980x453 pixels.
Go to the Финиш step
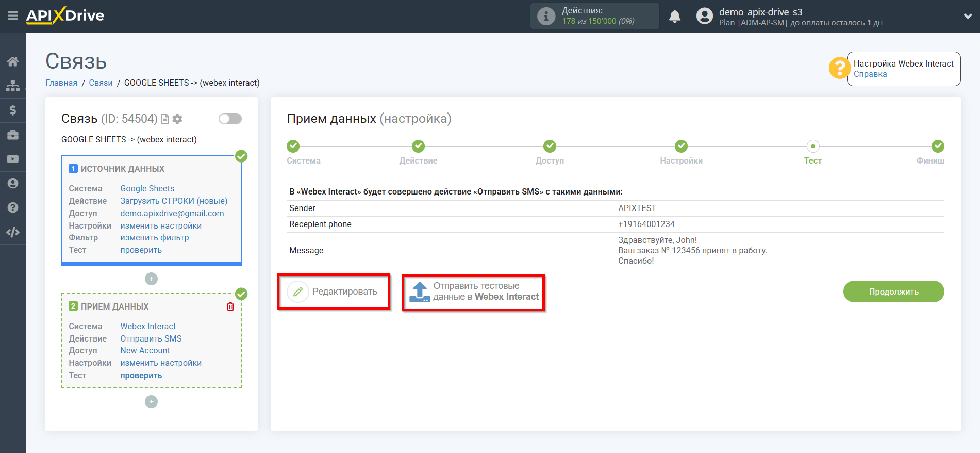[x=931, y=152]
